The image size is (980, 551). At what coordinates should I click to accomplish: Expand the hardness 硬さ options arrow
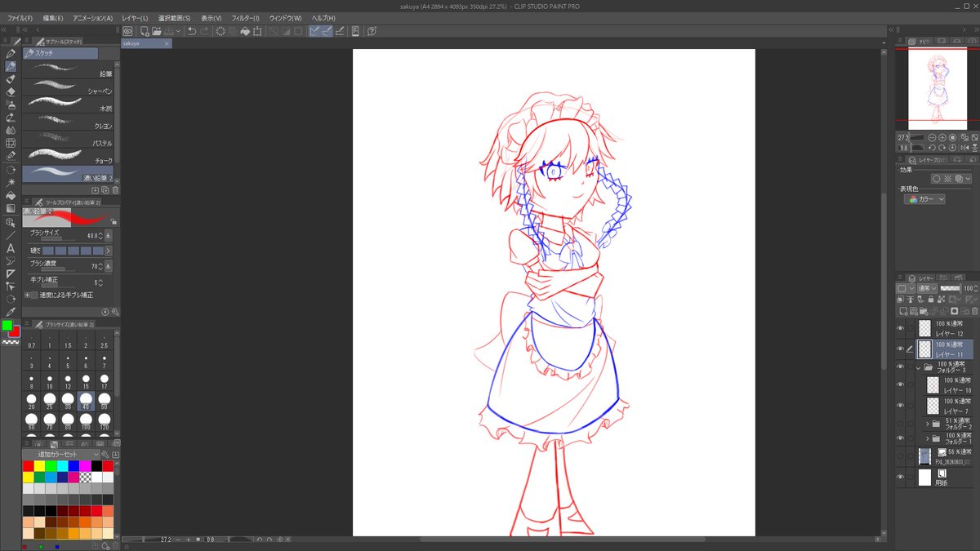[109, 251]
